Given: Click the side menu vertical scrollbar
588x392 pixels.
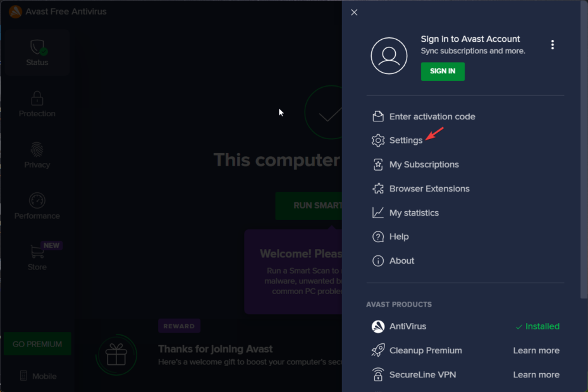Looking at the screenshot, I should pos(584,150).
